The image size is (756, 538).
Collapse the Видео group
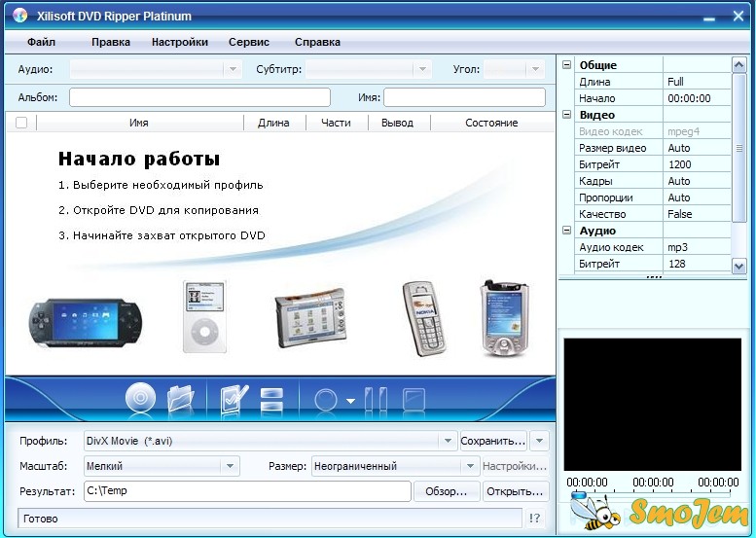tap(567, 114)
